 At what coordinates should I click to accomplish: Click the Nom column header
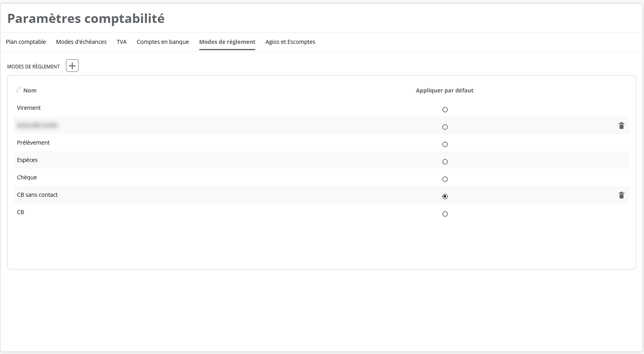coord(30,90)
